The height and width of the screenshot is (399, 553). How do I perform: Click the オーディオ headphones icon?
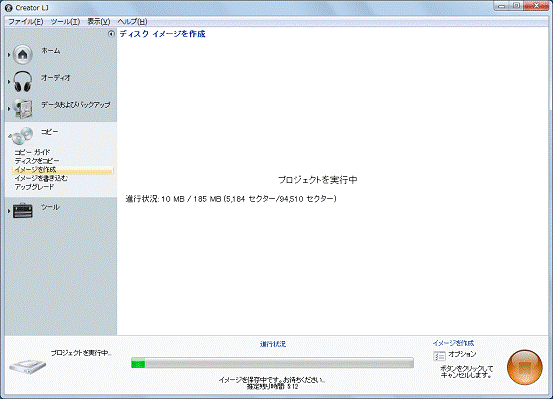pyautogui.click(x=23, y=81)
